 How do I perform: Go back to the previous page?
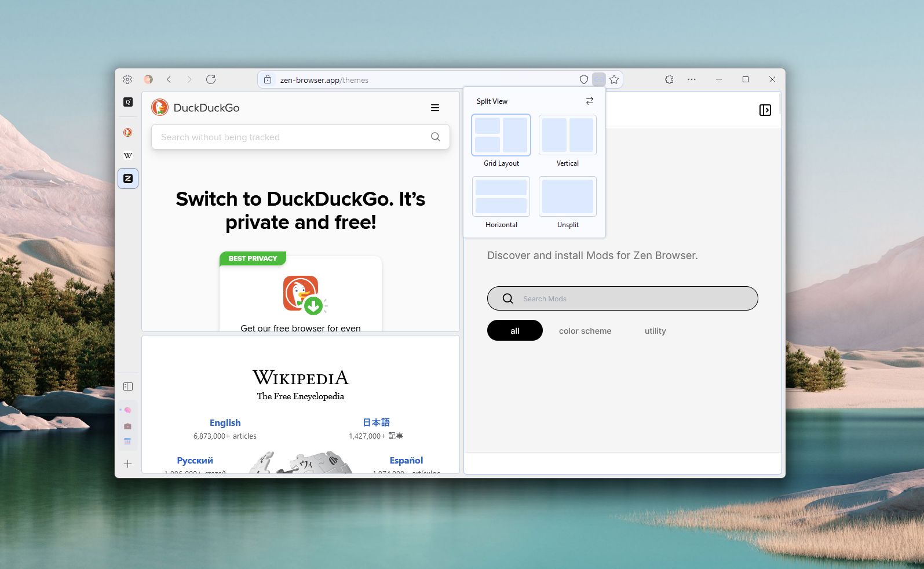[169, 79]
